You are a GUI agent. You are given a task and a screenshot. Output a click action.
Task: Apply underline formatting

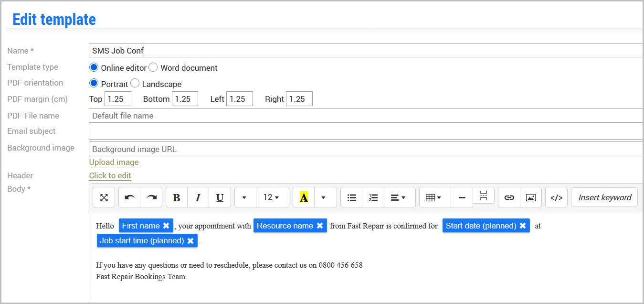pos(220,197)
